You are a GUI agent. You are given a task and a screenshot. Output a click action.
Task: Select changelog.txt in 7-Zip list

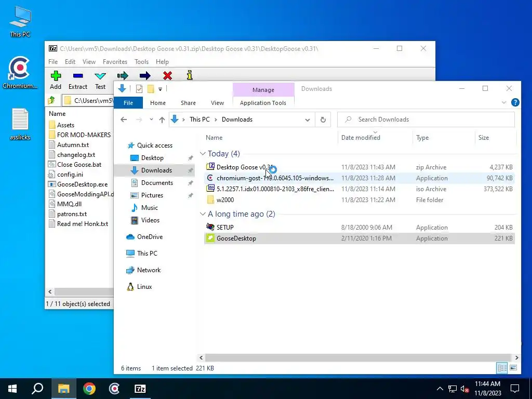tap(72, 155)
